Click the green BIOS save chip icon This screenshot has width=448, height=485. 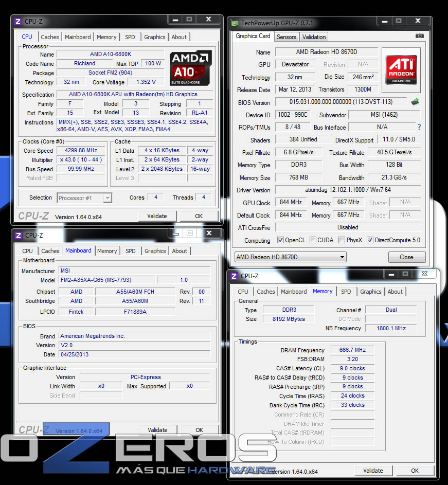[415, 102]
